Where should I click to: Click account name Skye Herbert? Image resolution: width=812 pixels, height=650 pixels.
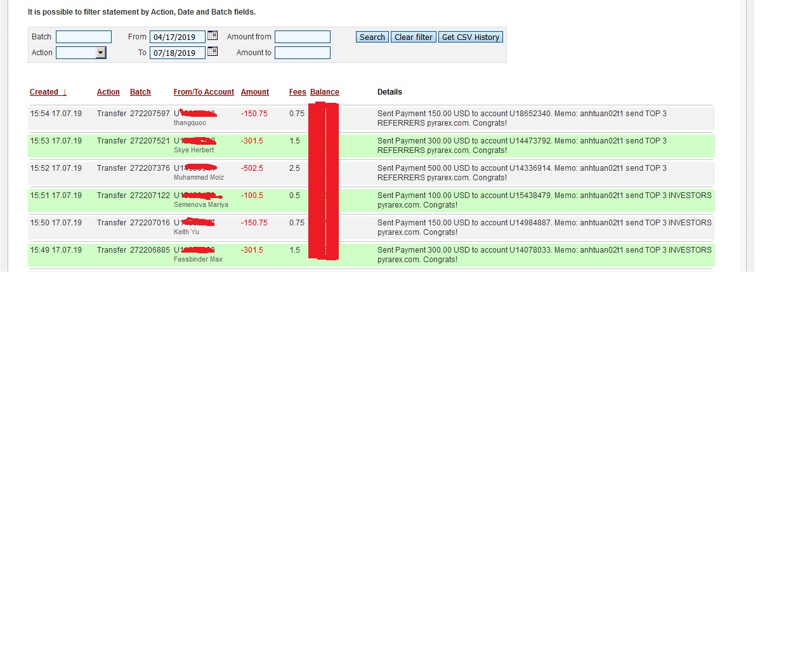point(193,150)
